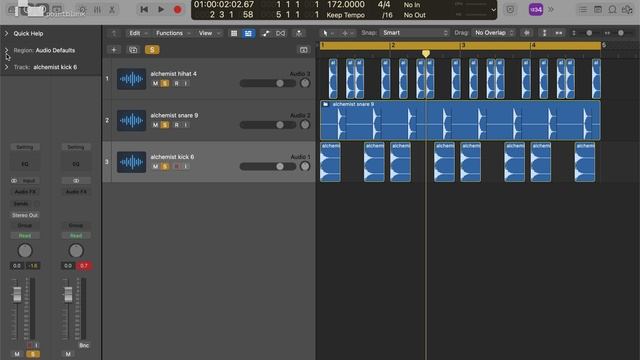Image resolution: width=640 pixels, height=360 pixels.
Task: Click the left channel strip Read button
Action: (25, 236)
